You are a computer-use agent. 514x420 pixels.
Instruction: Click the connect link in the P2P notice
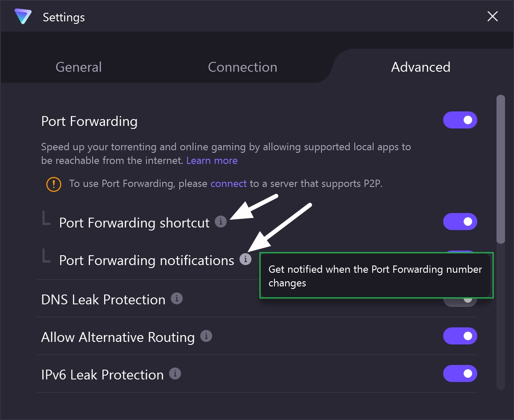[228, 184]
